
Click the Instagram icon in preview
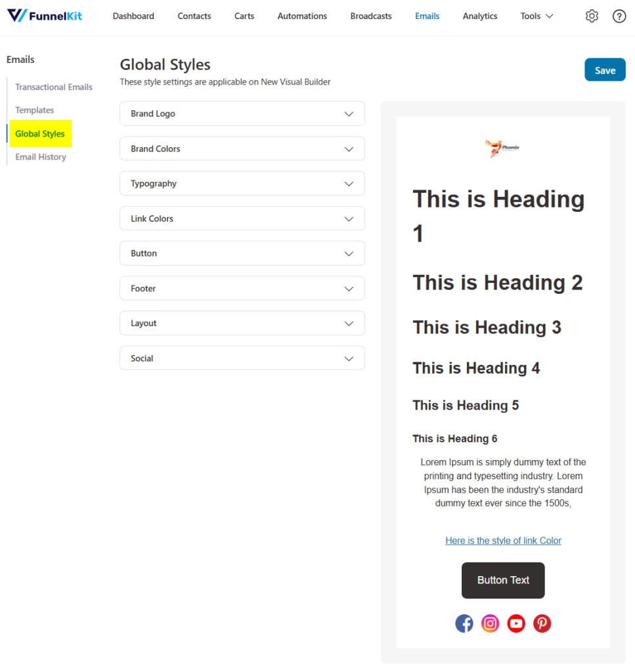[x=490, y=623]
